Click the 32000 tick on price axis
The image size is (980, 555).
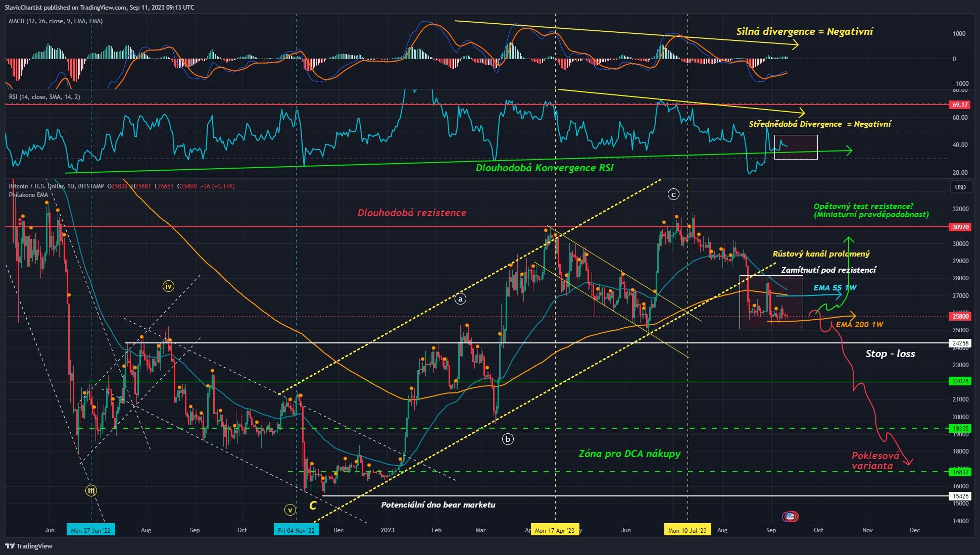point(960,209)
